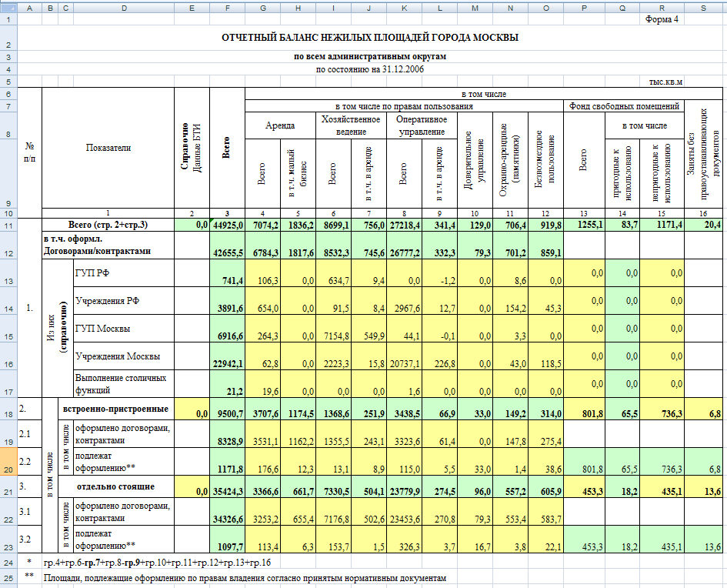The width and height of the screenshot is (727, 588).
Task: Select the cell with value 21,2
Action: click(x=227, y=384)
